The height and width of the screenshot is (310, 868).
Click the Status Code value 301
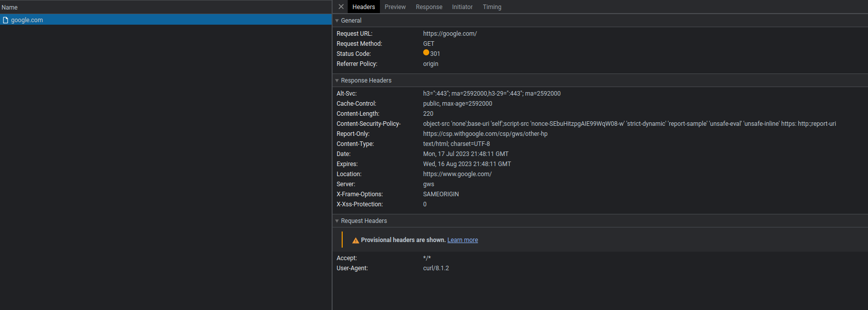pyautogui.click(x=435, y=54)
